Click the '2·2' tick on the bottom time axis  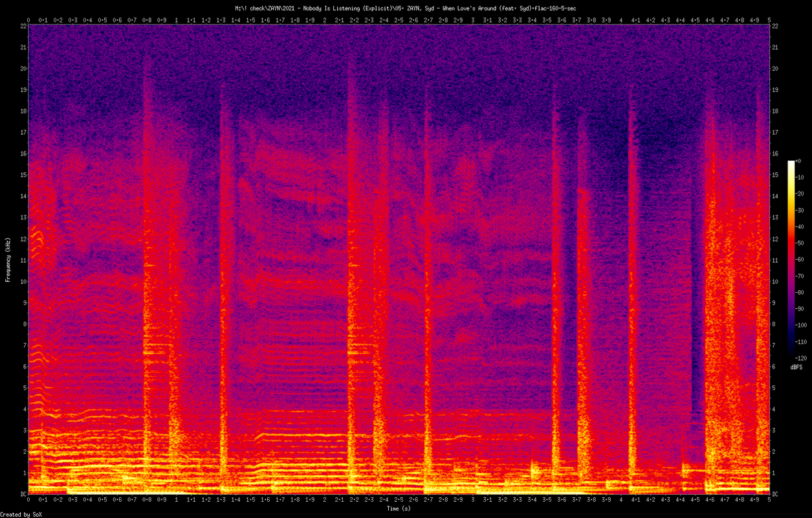click(x=354, y=501)
